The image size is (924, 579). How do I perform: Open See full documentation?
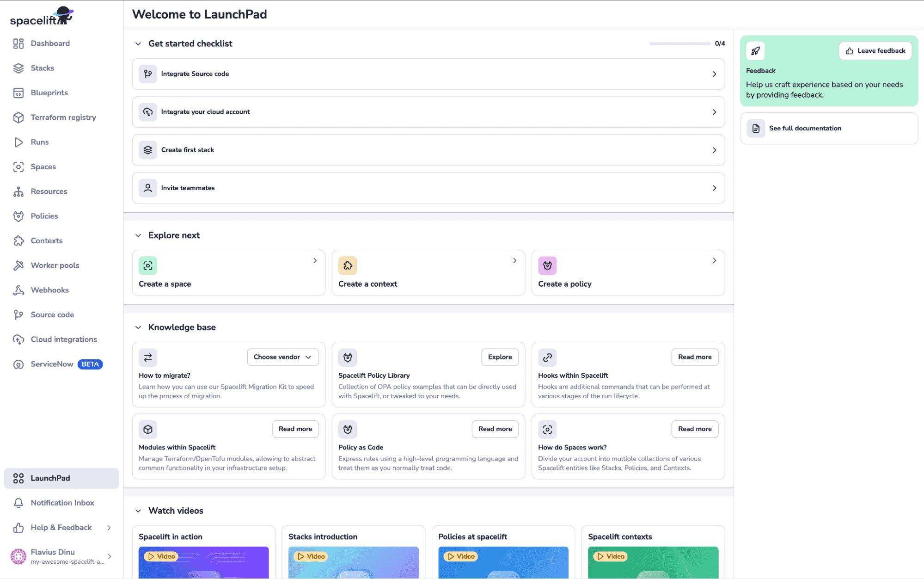point(805,128)
